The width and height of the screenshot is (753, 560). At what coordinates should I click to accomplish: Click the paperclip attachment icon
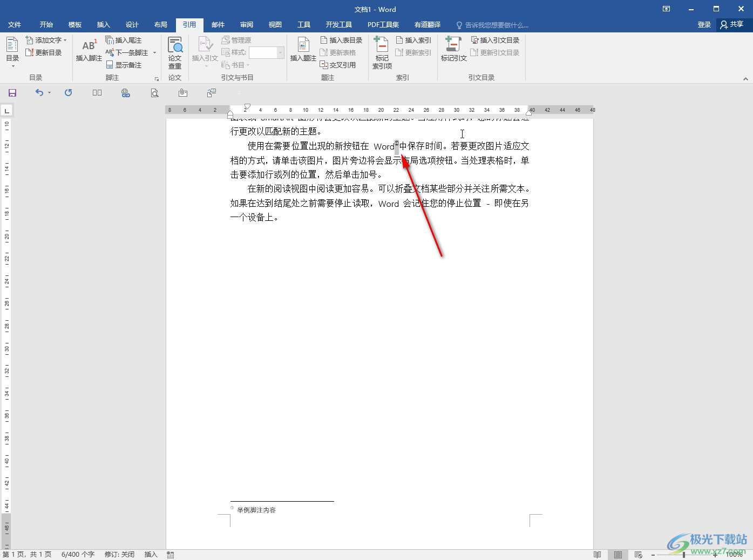183,93
